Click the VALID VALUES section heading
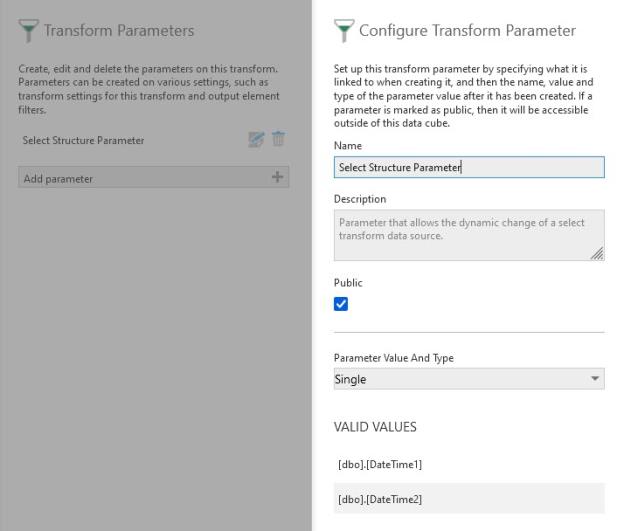Viewport: 624px width, 531px height. point(375,427)
